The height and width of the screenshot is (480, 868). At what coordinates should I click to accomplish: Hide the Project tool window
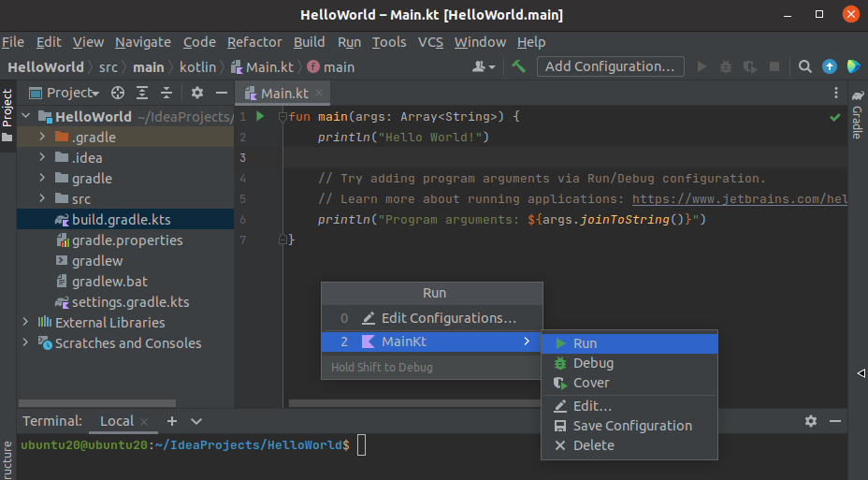(x=222, y=93)
